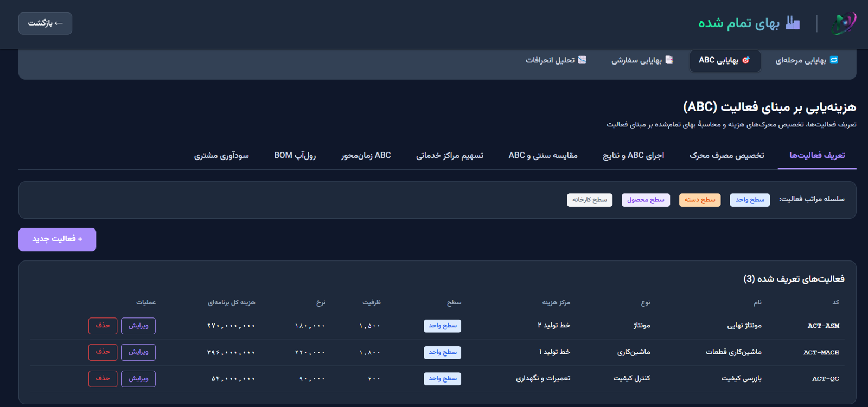Click the سطح واحد badge in ACT-MACH row
This screenshot has height=407, width=868.
[x=443, y=353]
